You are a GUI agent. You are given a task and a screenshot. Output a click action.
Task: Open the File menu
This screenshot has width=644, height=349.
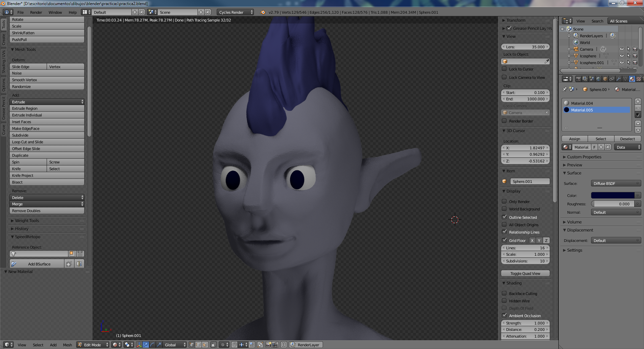point(20,12)
